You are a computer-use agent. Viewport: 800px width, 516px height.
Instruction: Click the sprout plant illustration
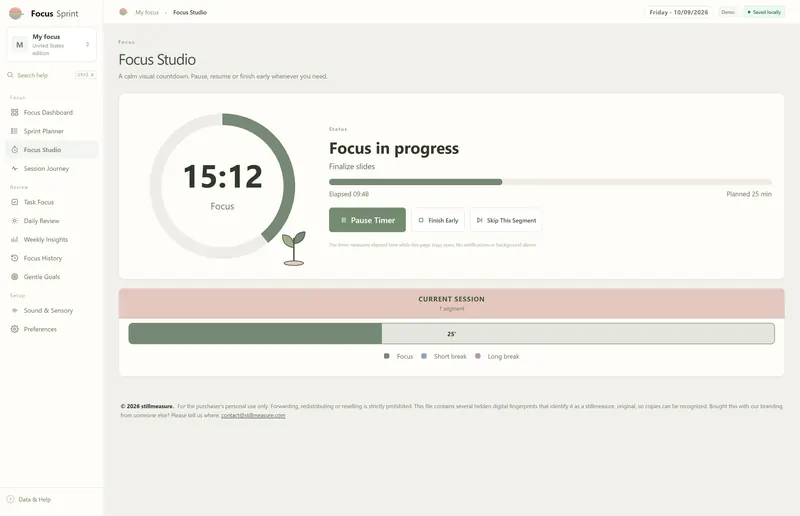[x=294, y=248]
